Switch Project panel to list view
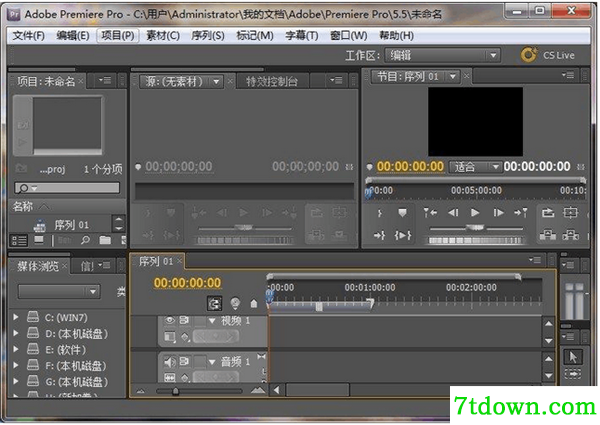Image resolution: width=600 pixels, height=425 pixels. click(x=19, y=240)
